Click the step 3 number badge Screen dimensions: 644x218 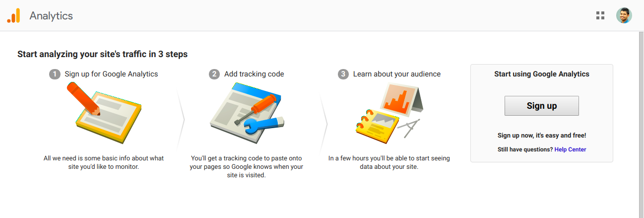343,74
